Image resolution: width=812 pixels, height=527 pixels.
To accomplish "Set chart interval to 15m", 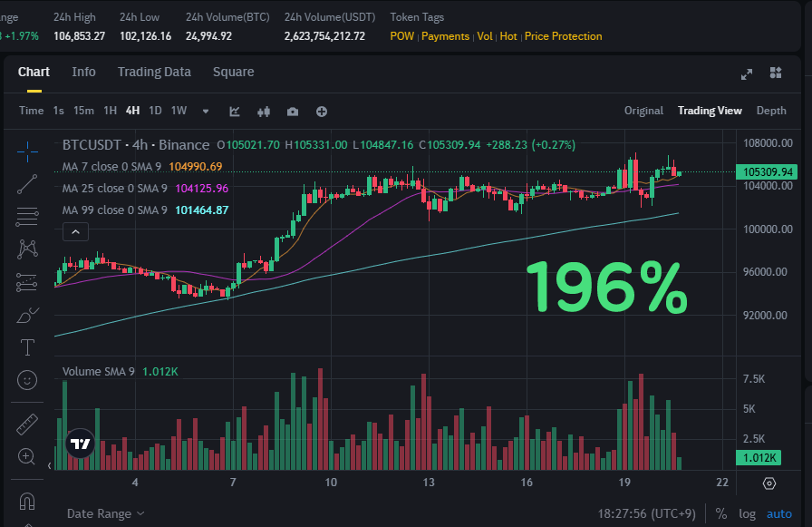I will pos(83,111).
